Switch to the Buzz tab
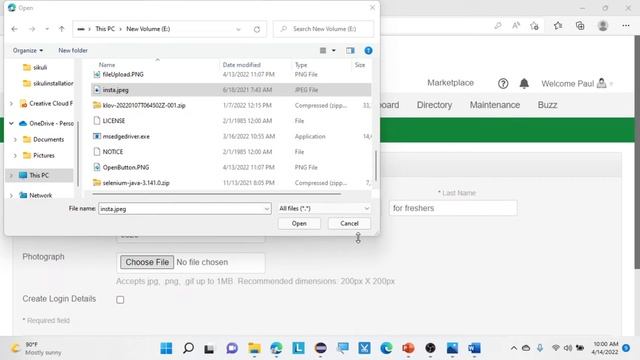Screen dimensions: 640x360 [x=547, y=105]
